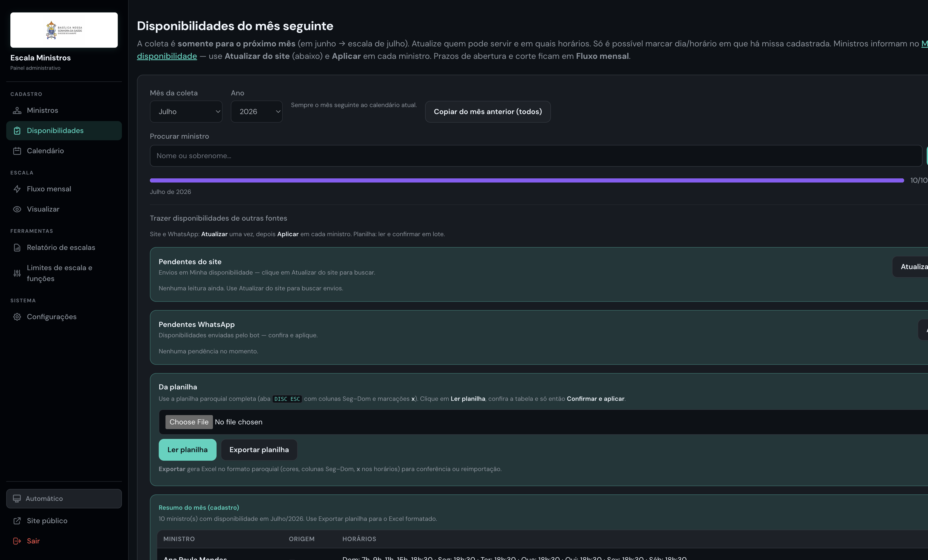Open Relatório de escalas
This screenshot has height=560, width=928.
tap(64, 248)
